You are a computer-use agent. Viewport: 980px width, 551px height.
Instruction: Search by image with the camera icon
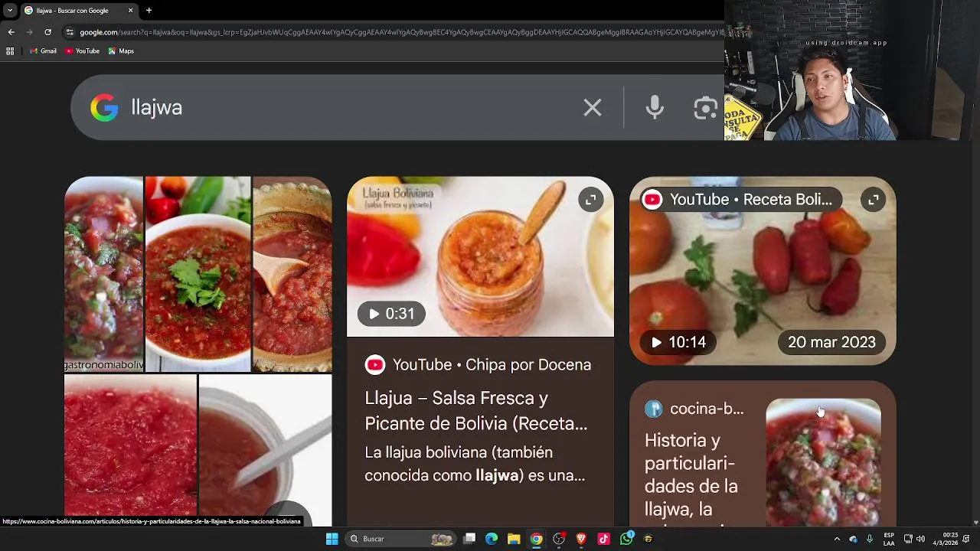click(x=705, y=108)
